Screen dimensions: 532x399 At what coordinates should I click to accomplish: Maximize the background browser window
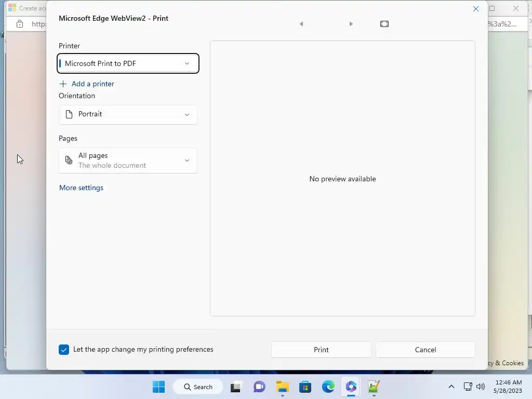coord(492,8)
